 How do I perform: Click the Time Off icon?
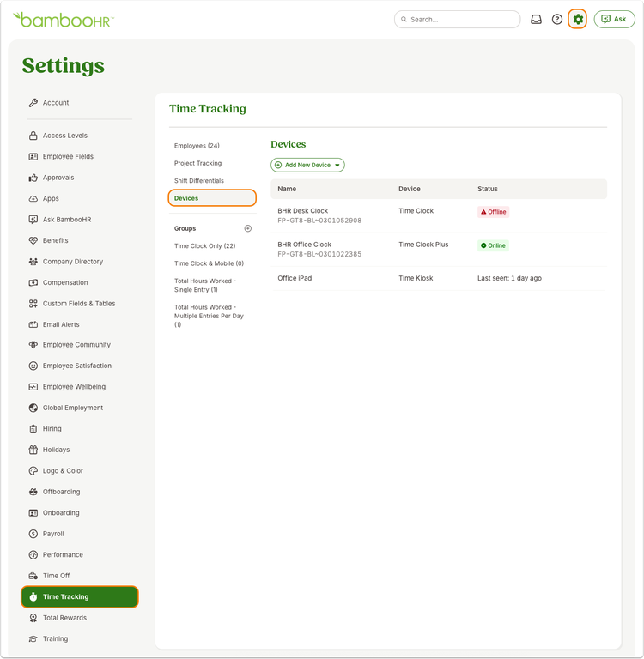tap(33, 576)
